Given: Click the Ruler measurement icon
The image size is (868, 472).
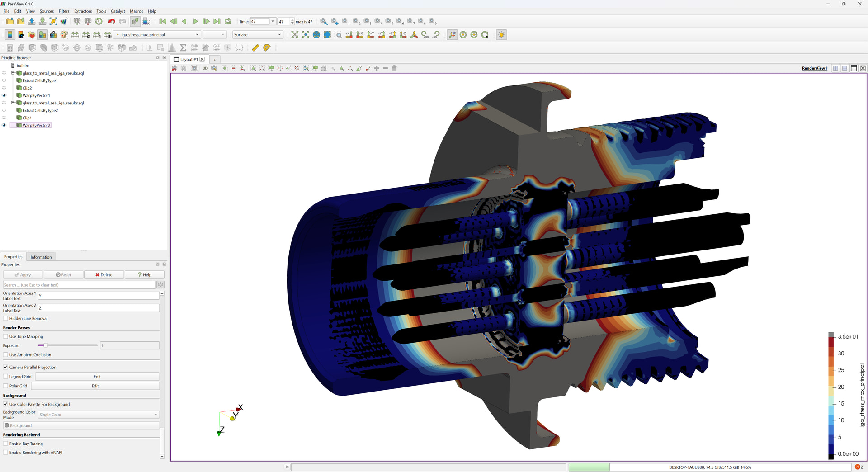Looking at the screenshot, I should [255, 47].
